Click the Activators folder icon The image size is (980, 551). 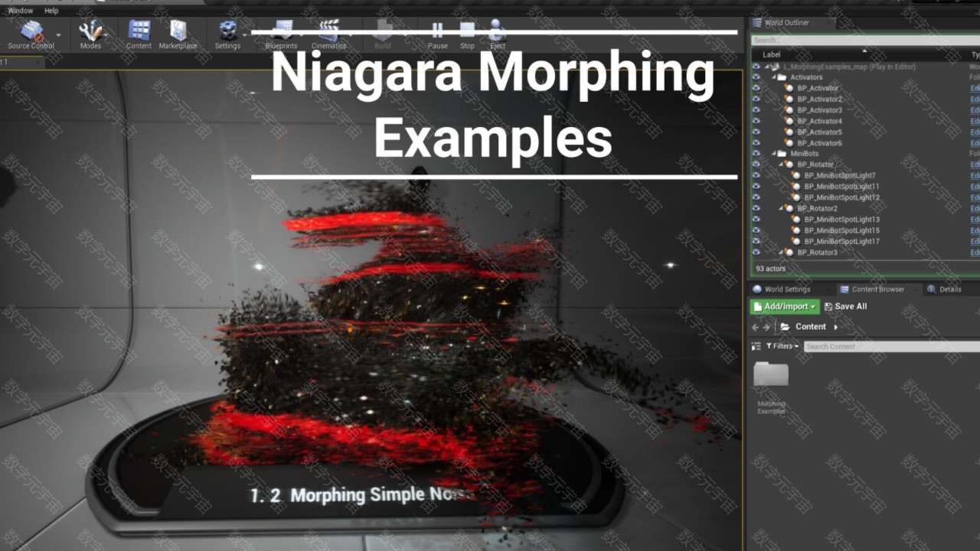point(782,77)
